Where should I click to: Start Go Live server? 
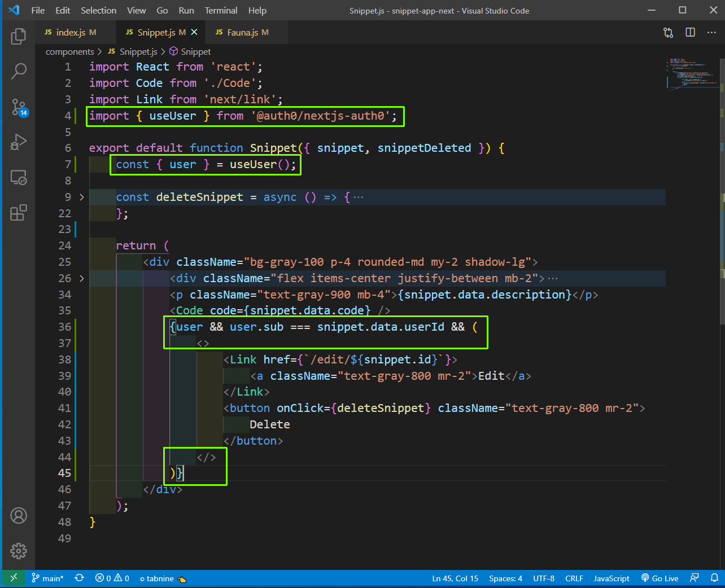pyautogui.click(x=660, y=578)
